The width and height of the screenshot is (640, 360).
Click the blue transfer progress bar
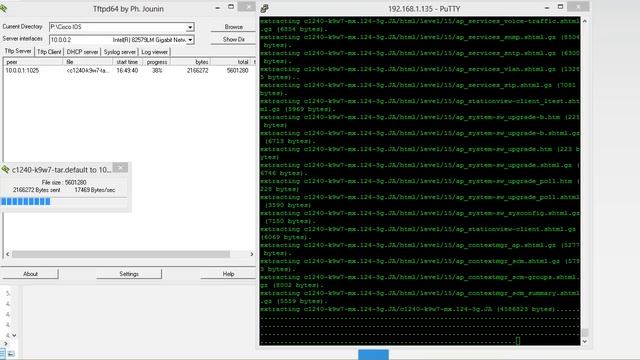(x=26, y=201)
